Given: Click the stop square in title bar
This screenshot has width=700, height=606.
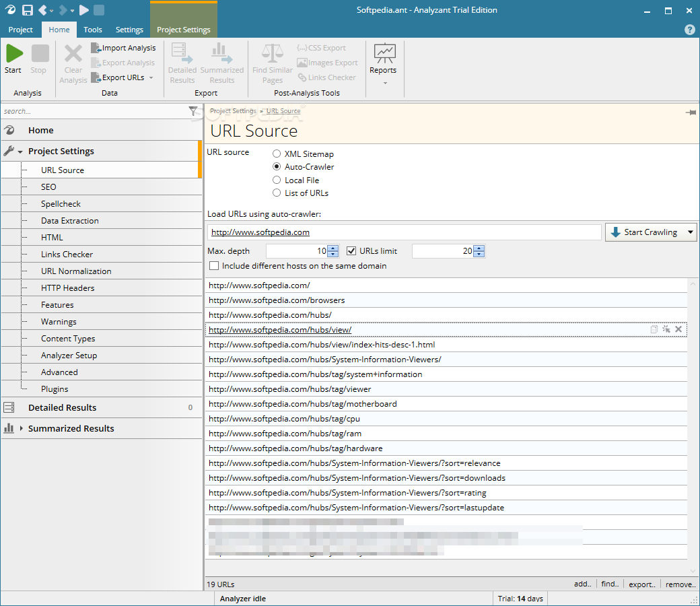Looking at the screenshot, I should 99,10.
